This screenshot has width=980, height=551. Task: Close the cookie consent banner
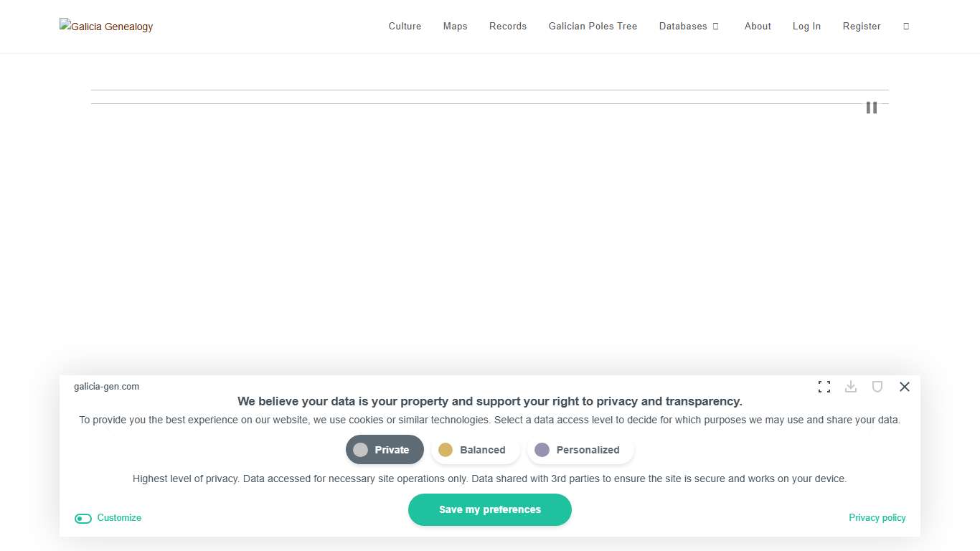(904, 387)
